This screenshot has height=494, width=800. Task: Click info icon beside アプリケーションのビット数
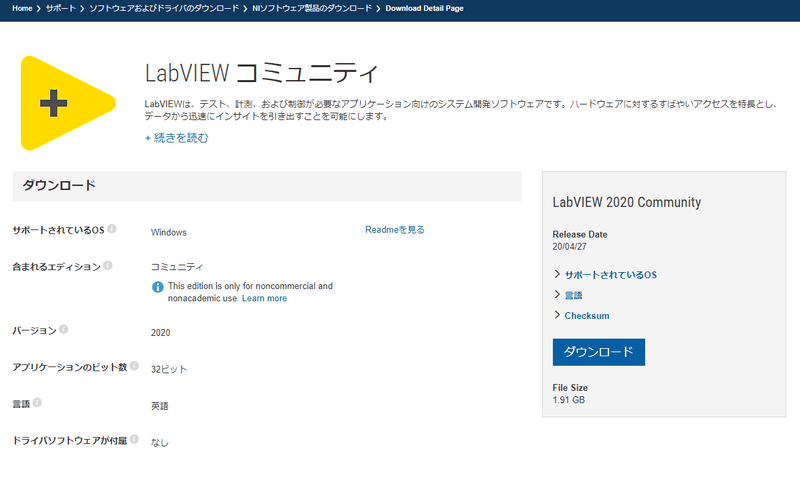pos(134,366)
